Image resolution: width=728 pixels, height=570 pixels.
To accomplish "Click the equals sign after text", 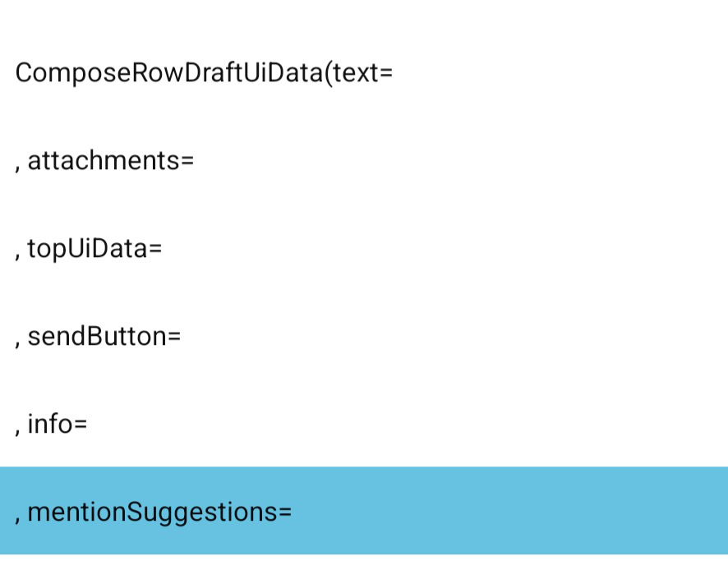I will pos(386,74).
